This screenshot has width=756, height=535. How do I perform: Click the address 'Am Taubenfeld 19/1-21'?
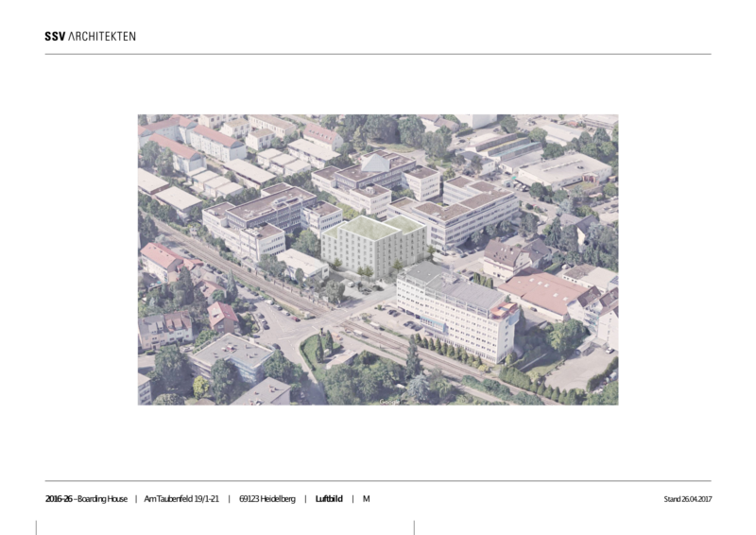tap(181, 499)
